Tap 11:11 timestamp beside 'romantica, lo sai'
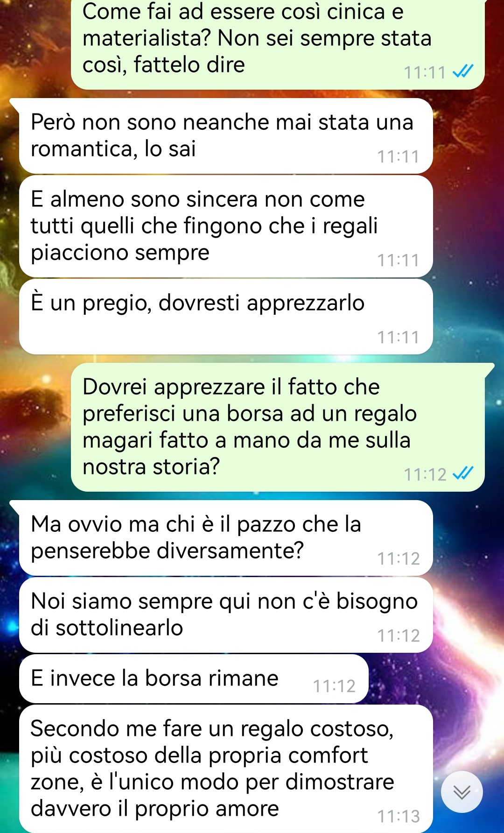This screenshot has height=833, width=504. coord(399,156)
